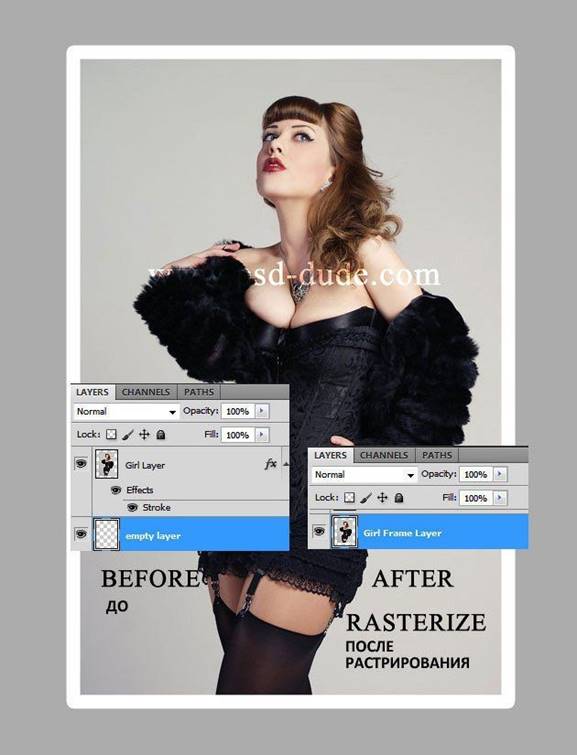The width and height of the screenshot is (577, 755).
Task: Toggle visibility of the Stroke effect
Action: click(132, 508)
